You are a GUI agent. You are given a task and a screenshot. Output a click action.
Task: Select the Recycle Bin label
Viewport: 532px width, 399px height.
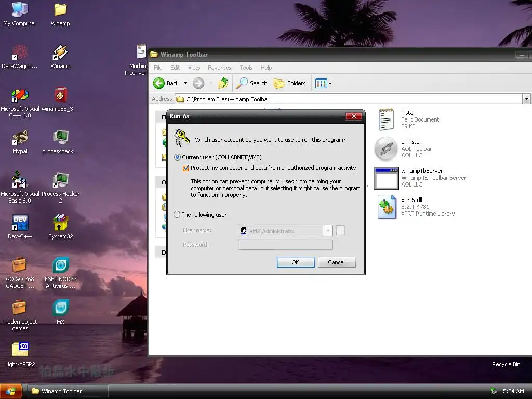point(506,364)
